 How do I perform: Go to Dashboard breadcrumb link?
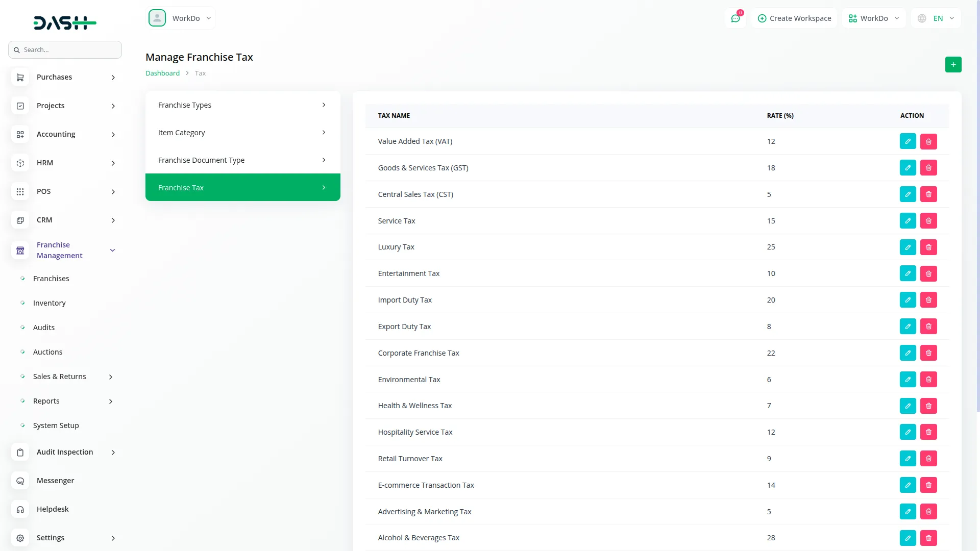(162, 73)
